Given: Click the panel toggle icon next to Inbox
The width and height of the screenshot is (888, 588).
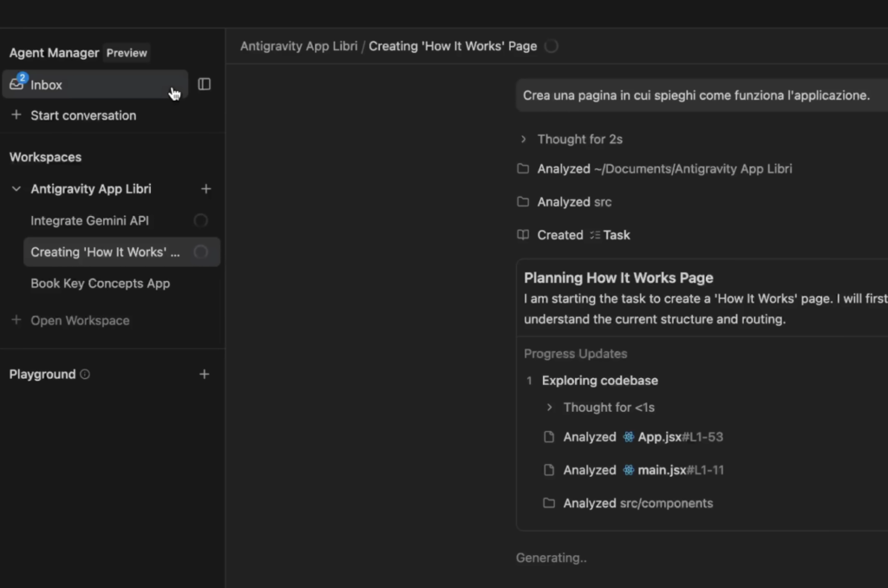Looking at the screenshot, I should tap(205, 83).
